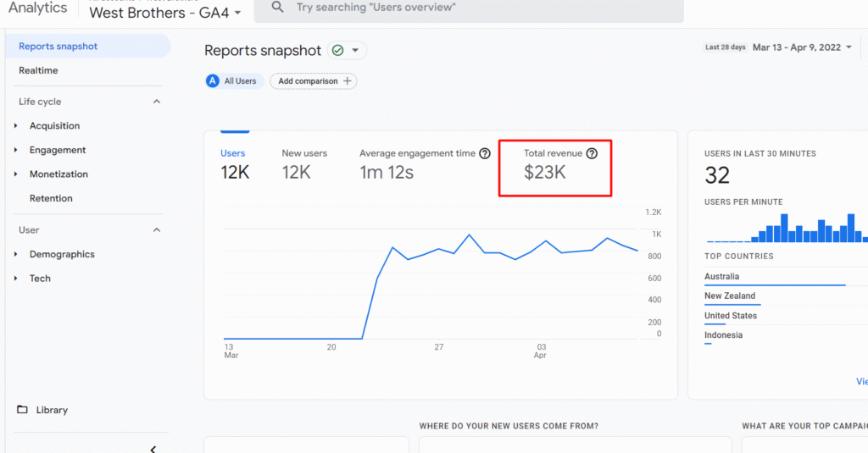This screenshot has height=453, width=868.
Task: Expand the Acquisition tree arrow
Action: (15, 126)
